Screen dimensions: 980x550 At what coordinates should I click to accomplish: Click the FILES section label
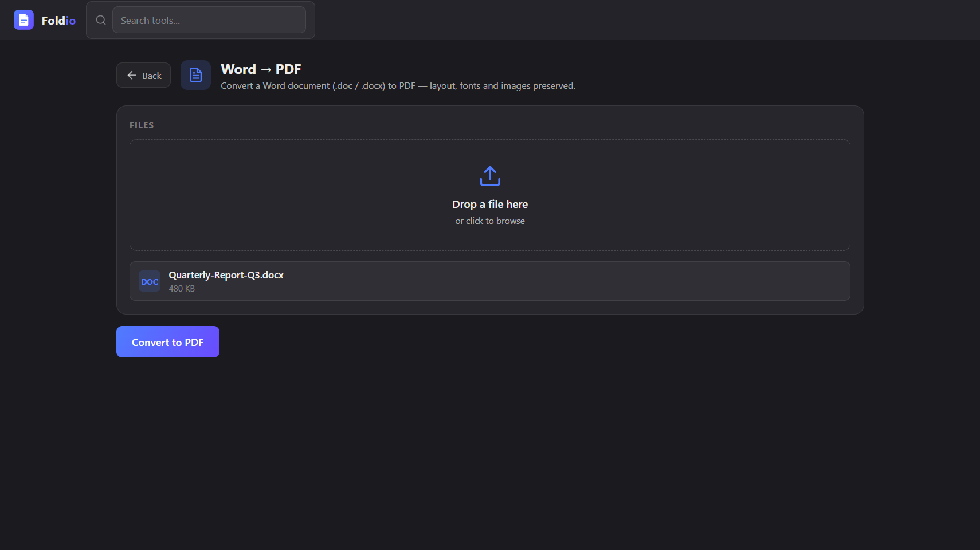pyautogui.click(x=142, y=125)
